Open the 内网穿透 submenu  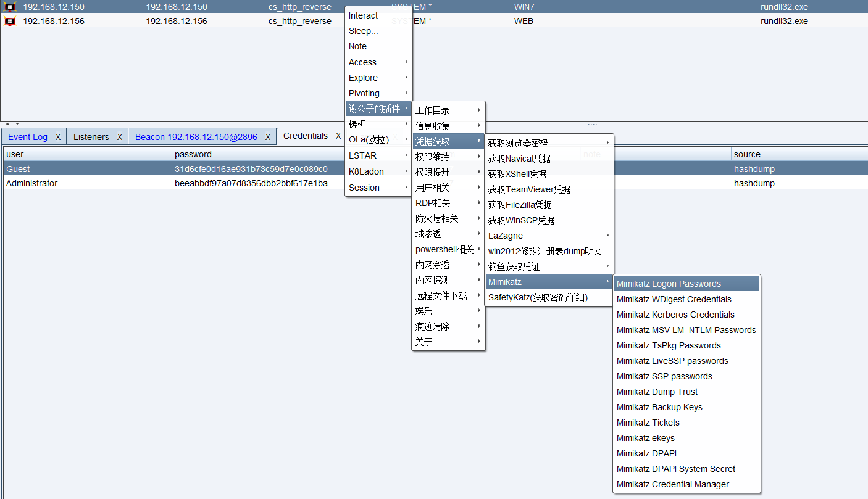(449, 265)
